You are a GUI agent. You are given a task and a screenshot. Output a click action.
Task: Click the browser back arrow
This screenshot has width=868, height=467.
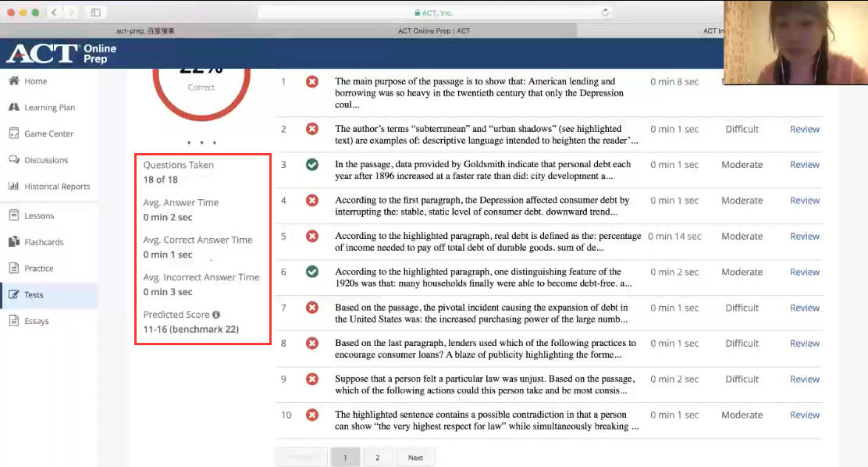[54, 12]
